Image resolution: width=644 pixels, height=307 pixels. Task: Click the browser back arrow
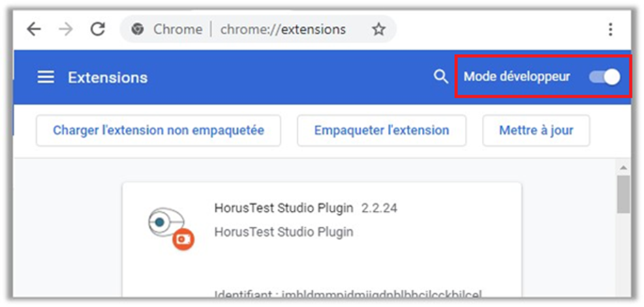click(x=33, y=29)
